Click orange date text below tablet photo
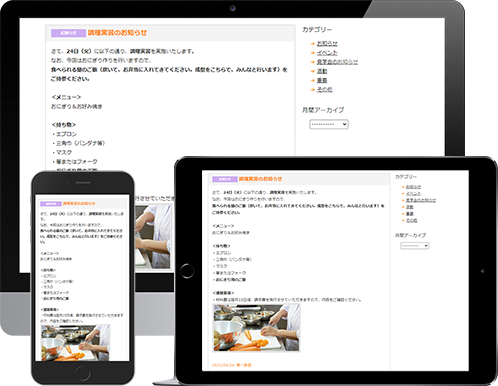Image resolution: width=498 pixels, height=386 pixels. tap(232, 365)
